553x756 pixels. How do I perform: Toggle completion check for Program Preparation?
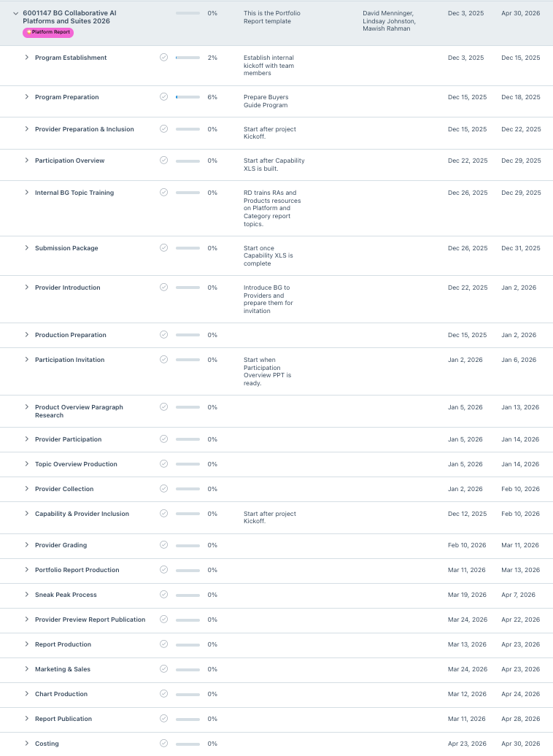coord(163,97)
